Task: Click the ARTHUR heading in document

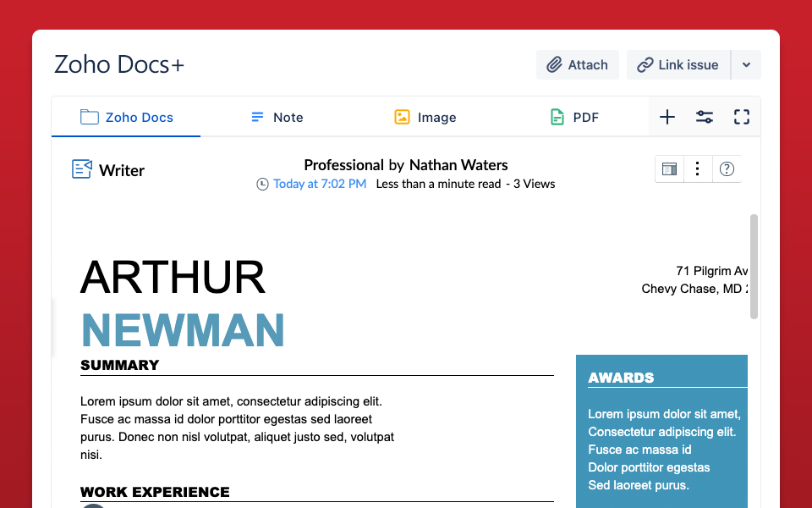Action: coord(173,278)
